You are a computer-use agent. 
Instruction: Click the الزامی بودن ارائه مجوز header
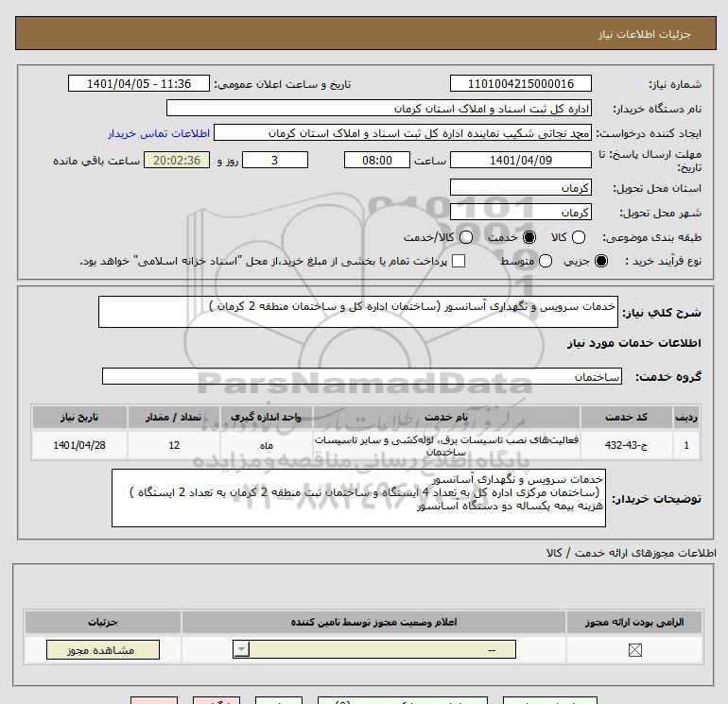(x=634, y=622)
